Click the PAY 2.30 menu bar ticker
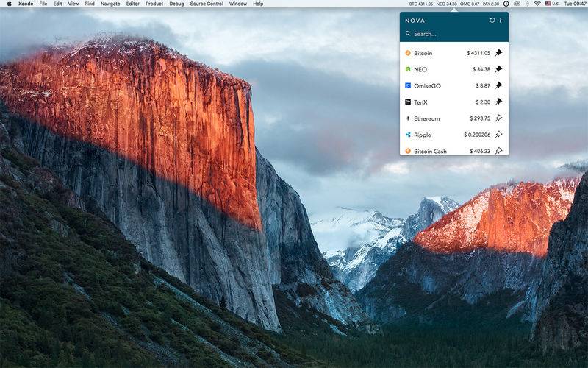The image size is (588, 368). (491, 4)
